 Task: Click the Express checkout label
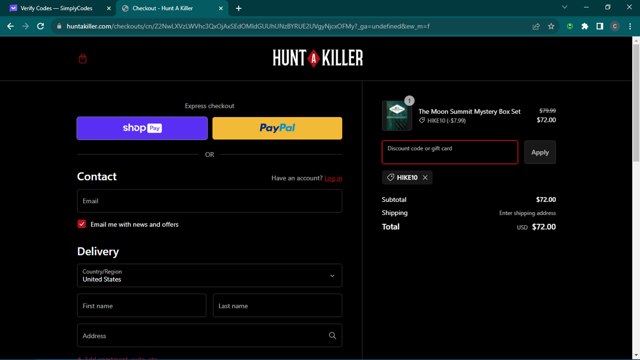(x=209, y=106)
